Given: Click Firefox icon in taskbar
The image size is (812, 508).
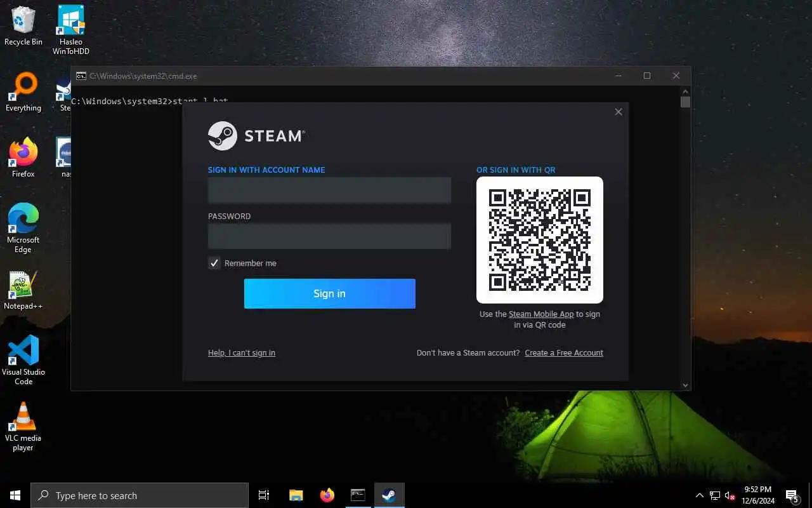Looking at the screenshot, I should tap(327, 495).
